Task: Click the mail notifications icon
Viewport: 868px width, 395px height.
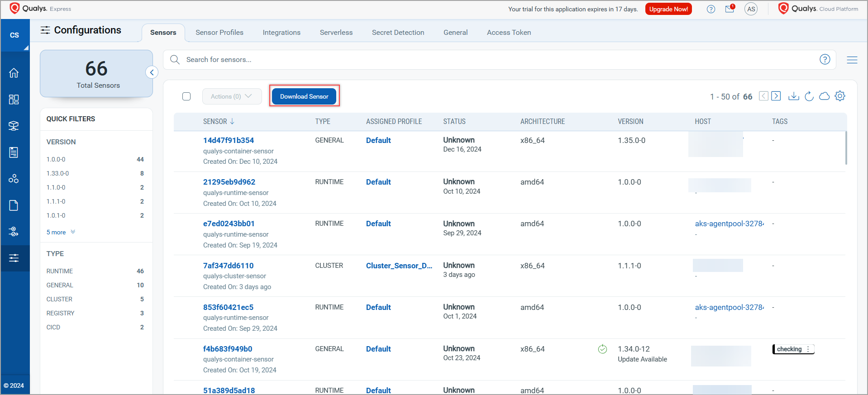Action: (730, 9)
